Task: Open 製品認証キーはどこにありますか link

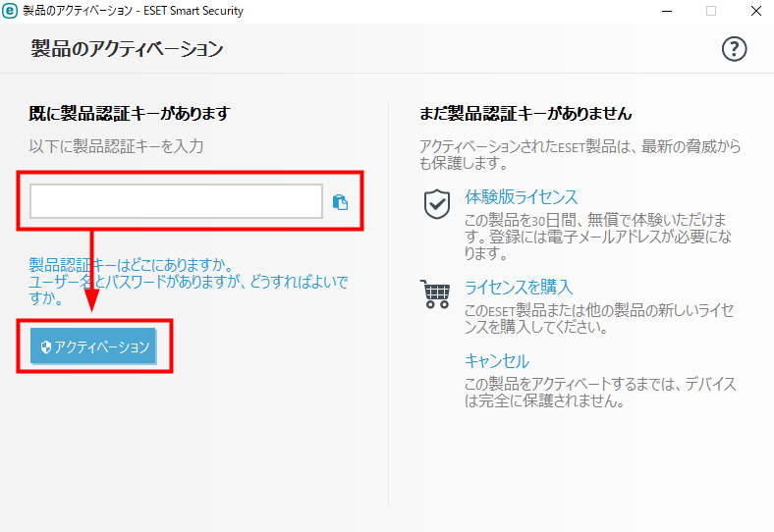Action: pyautogui.click(x=131, y=265)
